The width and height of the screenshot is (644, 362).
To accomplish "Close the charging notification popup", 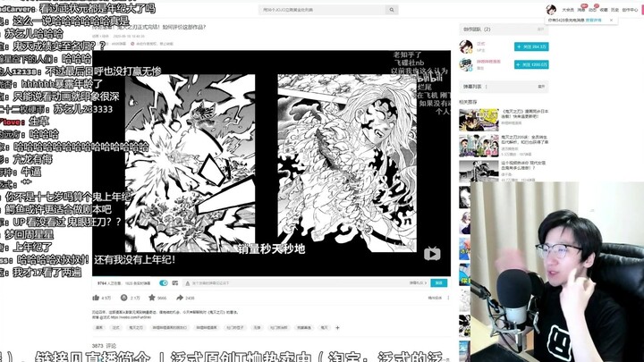I will click(611, 20).
